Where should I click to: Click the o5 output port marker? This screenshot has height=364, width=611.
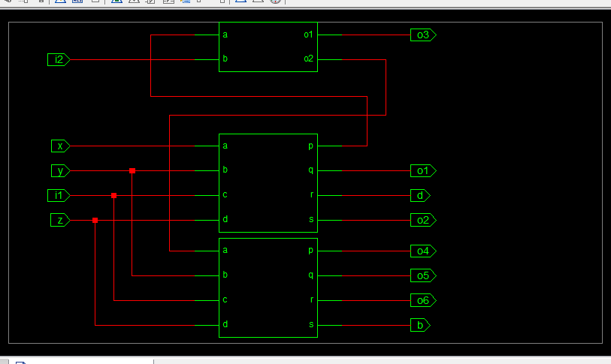click(x=422, y=275)
